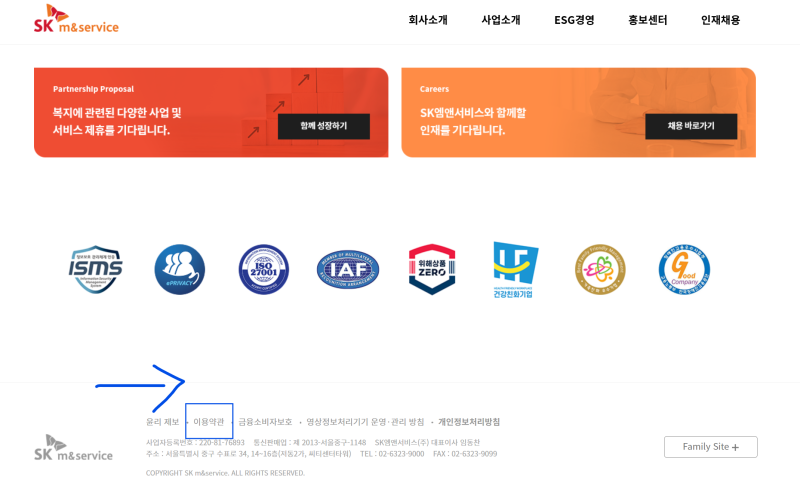Click the Good Company badge

(684, 269)
